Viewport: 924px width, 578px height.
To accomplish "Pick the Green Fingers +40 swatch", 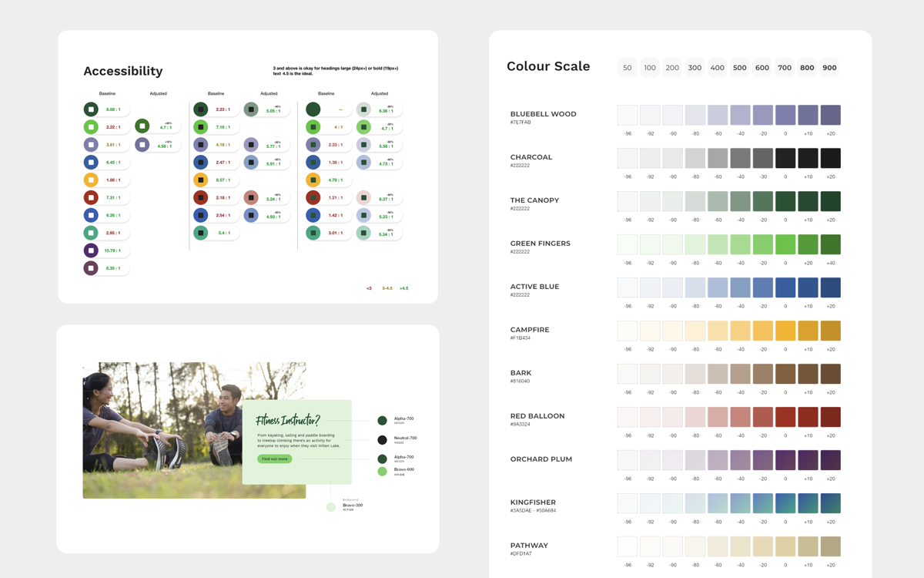I will pos(830,244).
